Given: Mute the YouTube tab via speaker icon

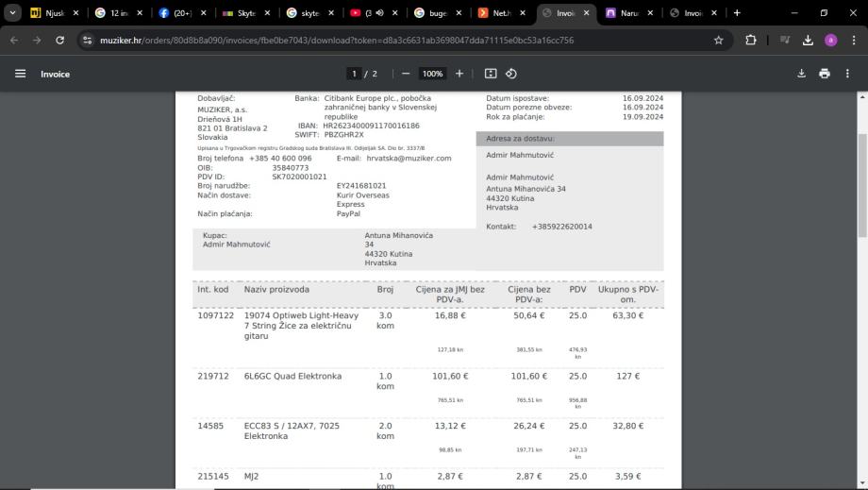Looking at the screenshot, I should [x=379, y=12].
